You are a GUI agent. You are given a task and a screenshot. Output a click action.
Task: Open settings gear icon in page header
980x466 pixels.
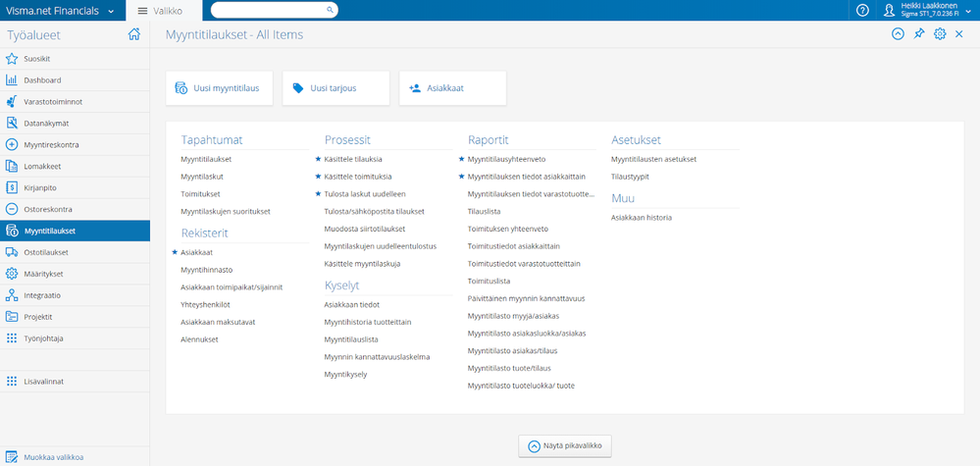(940, 34)
